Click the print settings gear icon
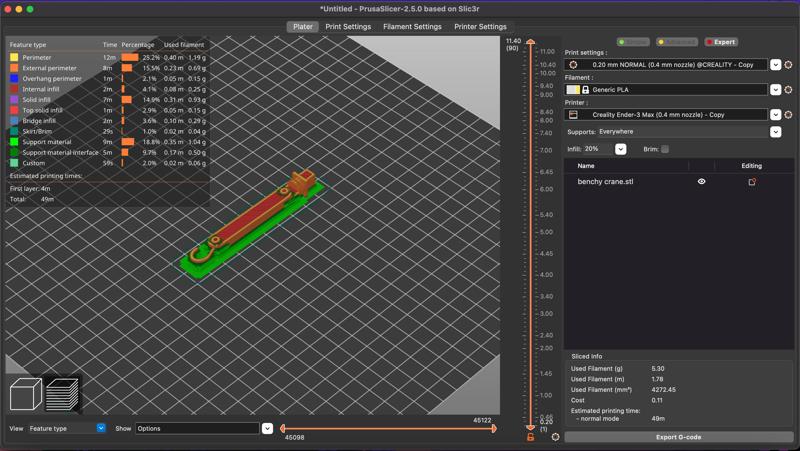Image resolution: width=800 pixels, height=451 pixels. pos(788,65)
